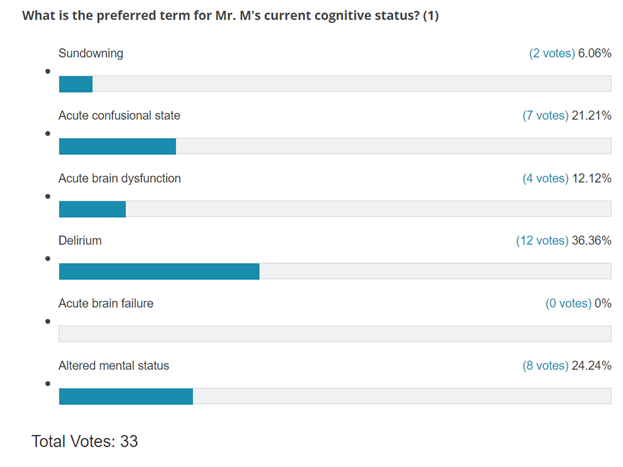This screenshot has width=623, height=467.
Task: Click the Acute brain dysfunction label
Action: 119,178
